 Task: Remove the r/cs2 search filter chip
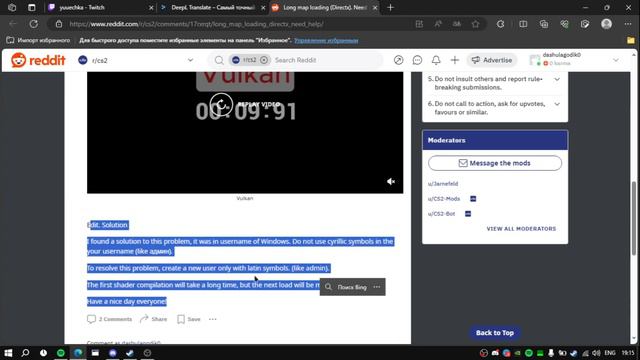(x=264, y=60)
